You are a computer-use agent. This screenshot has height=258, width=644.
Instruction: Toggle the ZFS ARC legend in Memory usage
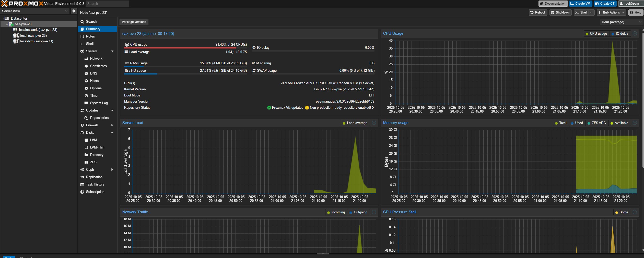pos(596,123)
